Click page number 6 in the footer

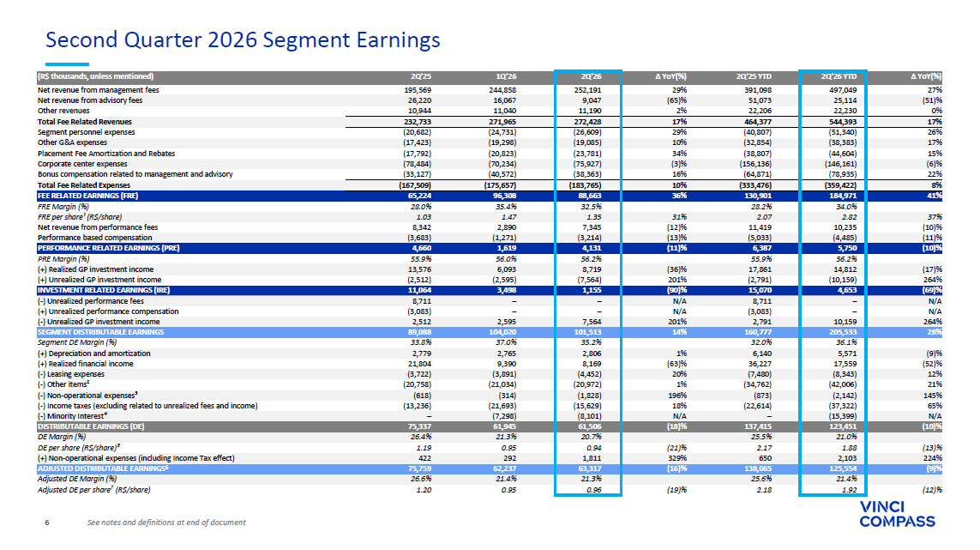(x=47, y=523)
